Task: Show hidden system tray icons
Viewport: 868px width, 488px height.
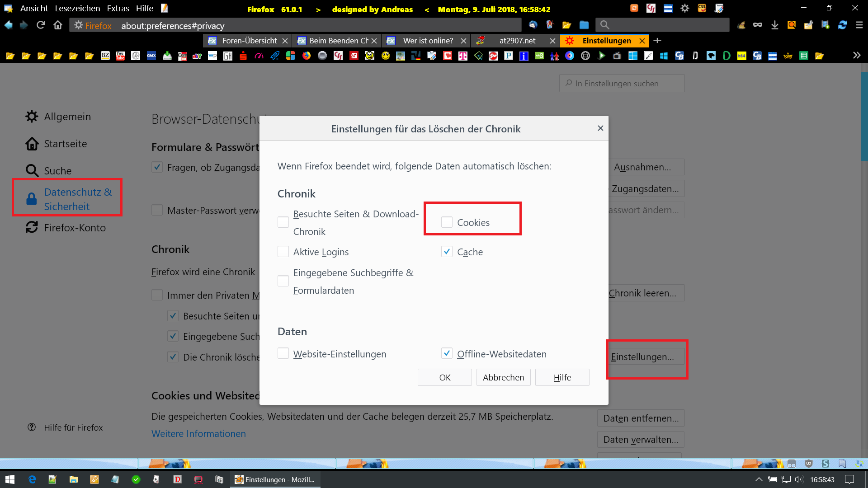Action: (x=759, y=479)
